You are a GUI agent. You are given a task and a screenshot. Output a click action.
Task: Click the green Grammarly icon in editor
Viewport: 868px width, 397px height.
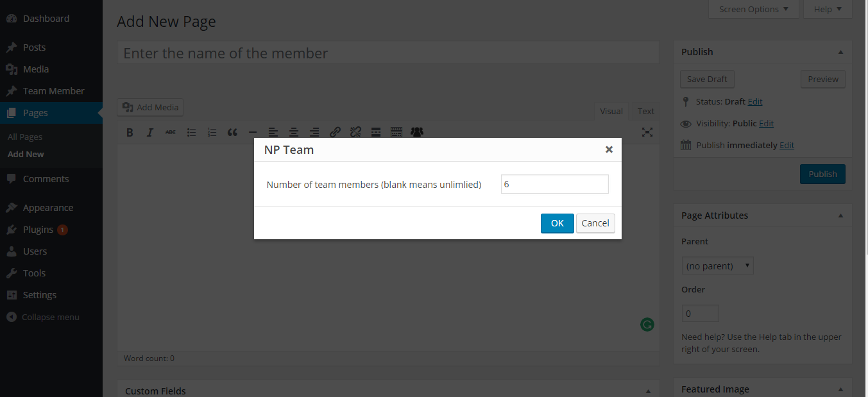[647, 325]
